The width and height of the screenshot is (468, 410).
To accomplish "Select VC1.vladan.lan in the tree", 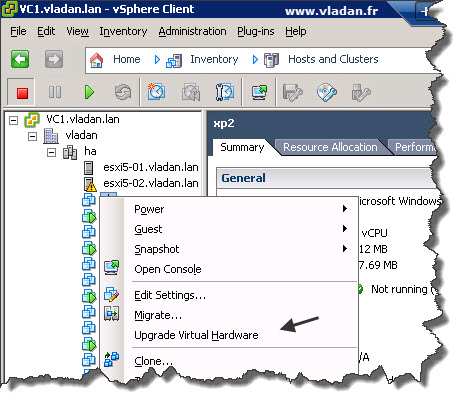I will tap(83, 119).
